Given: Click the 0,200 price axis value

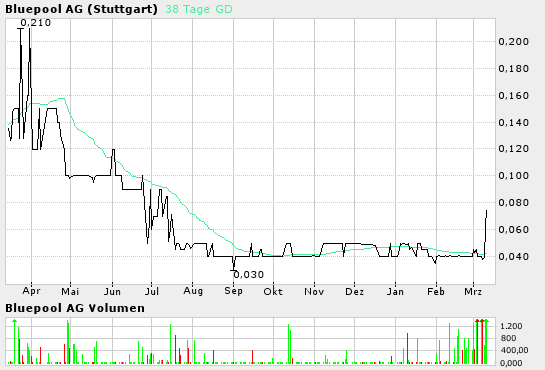Looking at the screenshot, I should tap(513, 42).
